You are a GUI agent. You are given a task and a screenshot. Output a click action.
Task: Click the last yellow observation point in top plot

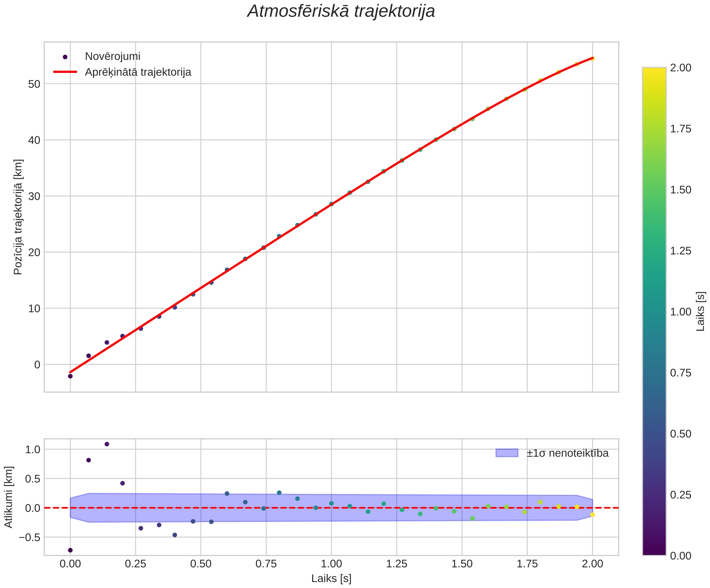pos(592,58)
